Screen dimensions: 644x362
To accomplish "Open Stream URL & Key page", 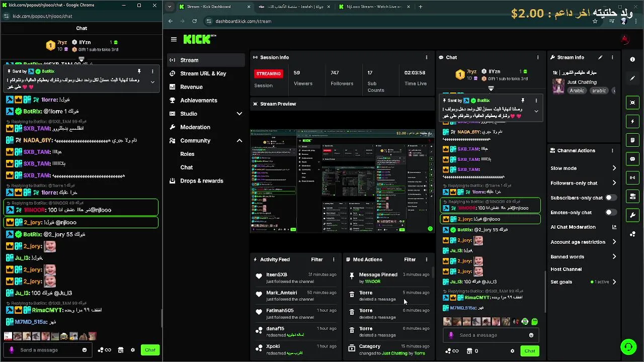I will pyautogui.click(x=206, y=73).
